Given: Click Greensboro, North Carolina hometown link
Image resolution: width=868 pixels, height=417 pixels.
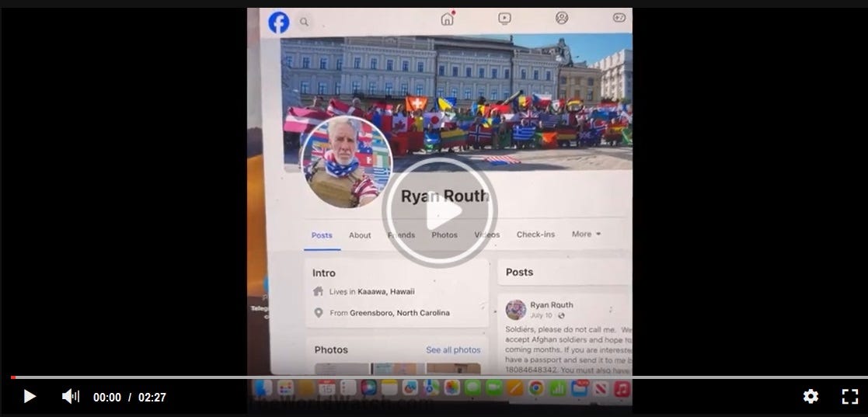Looking at the screenshot, I should tap(399, 313).
